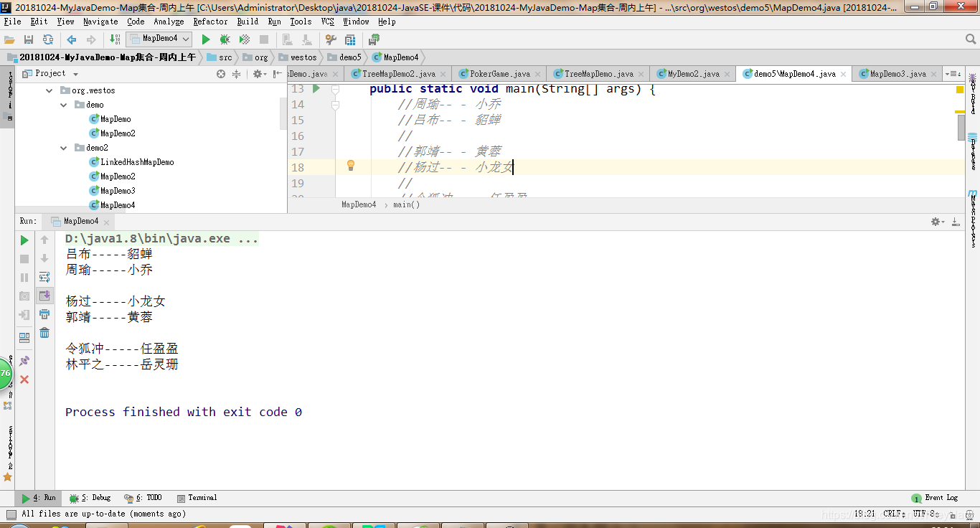Open the Debug tool window button
The width and height of the screenshot is (980, 528).
90,498
